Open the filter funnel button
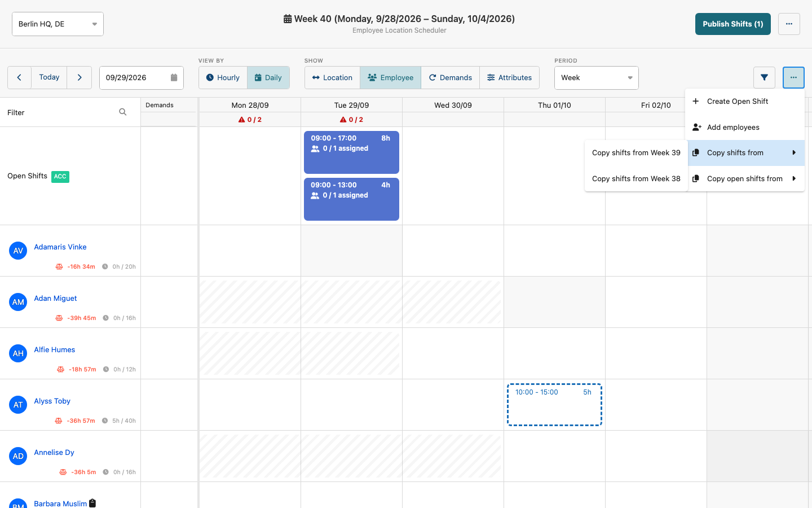Viewport: 812px width, 508px height. 764,77
